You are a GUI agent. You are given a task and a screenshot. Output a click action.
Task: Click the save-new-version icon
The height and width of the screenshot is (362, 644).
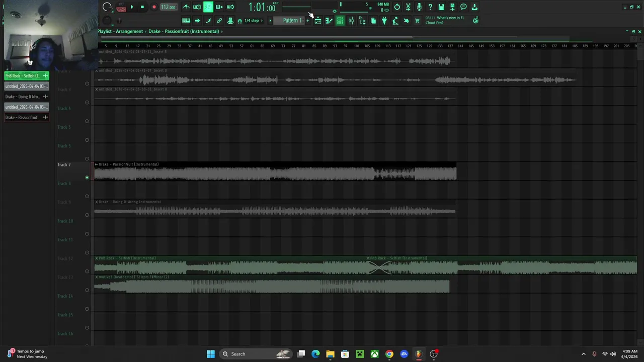coord(452,7)
